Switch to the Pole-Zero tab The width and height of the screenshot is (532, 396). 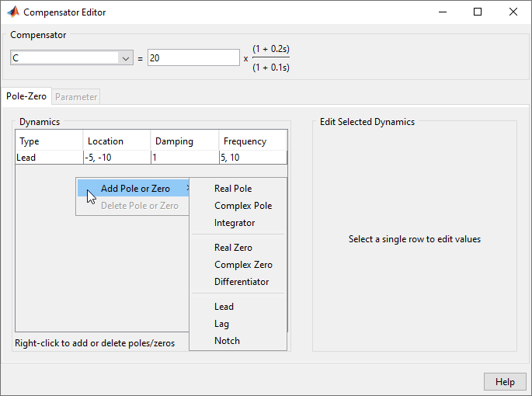26,97
